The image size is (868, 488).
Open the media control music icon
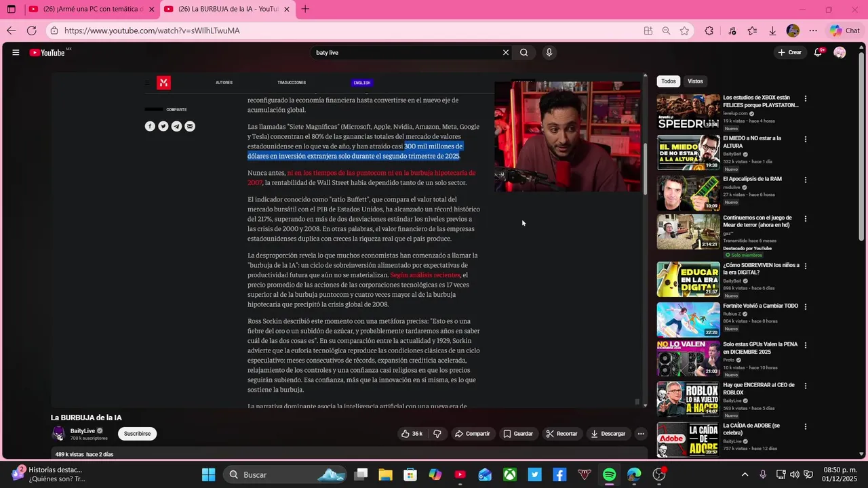(x=732, y=30)
